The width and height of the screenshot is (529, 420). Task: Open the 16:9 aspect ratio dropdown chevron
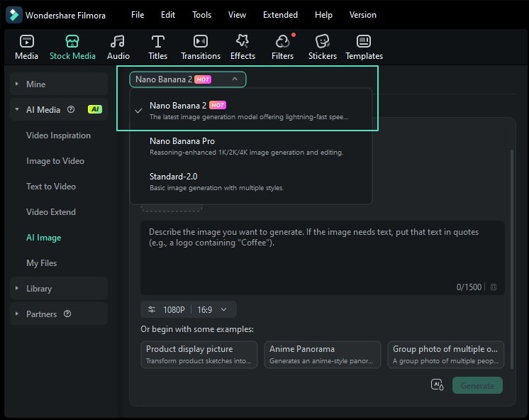pos(223,309)
